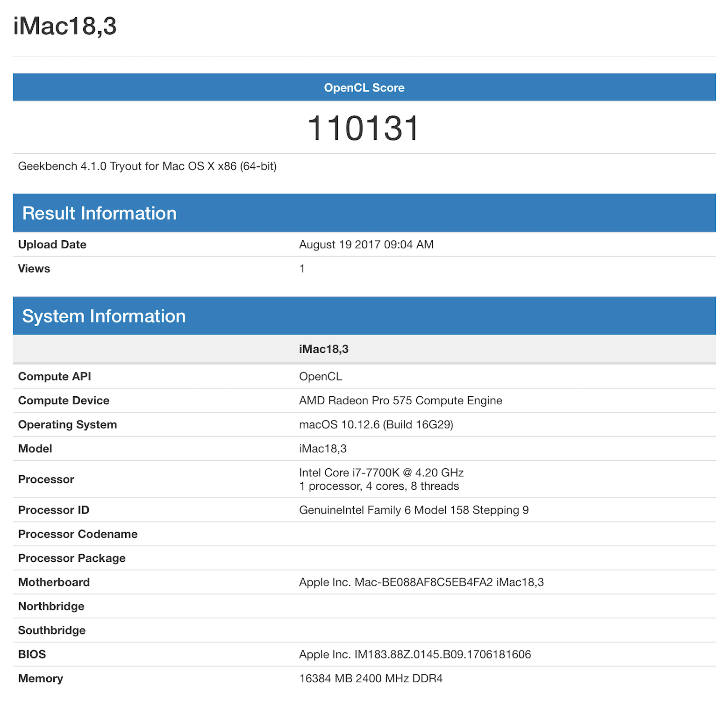Click Intel Core i7-7700K processor text
Viewport: 728px width, 701px height.
click(x=381, y=473)
